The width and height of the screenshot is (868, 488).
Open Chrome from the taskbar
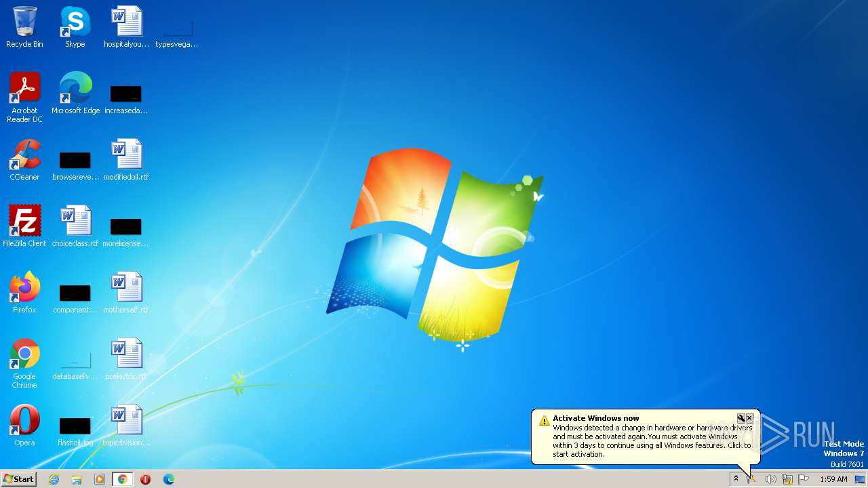click(x=123, y=479)
